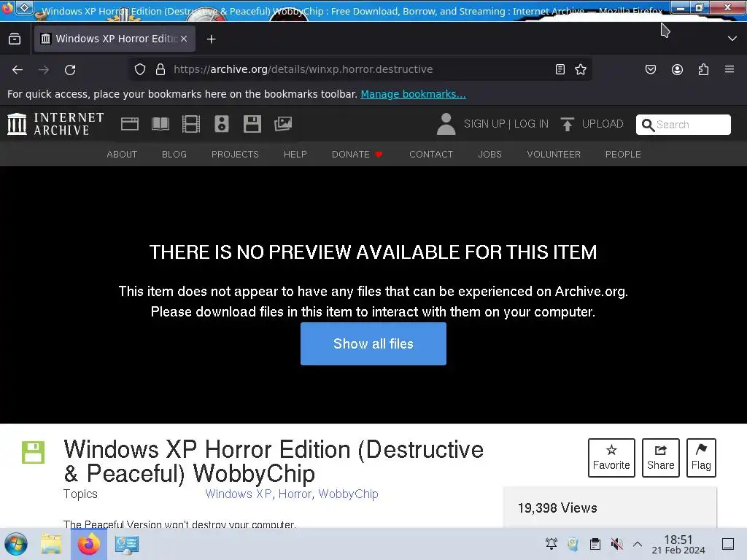This screenshot has width=747, height=560.
Task: Open the Firefox account menu
Action: coord(677,69)
